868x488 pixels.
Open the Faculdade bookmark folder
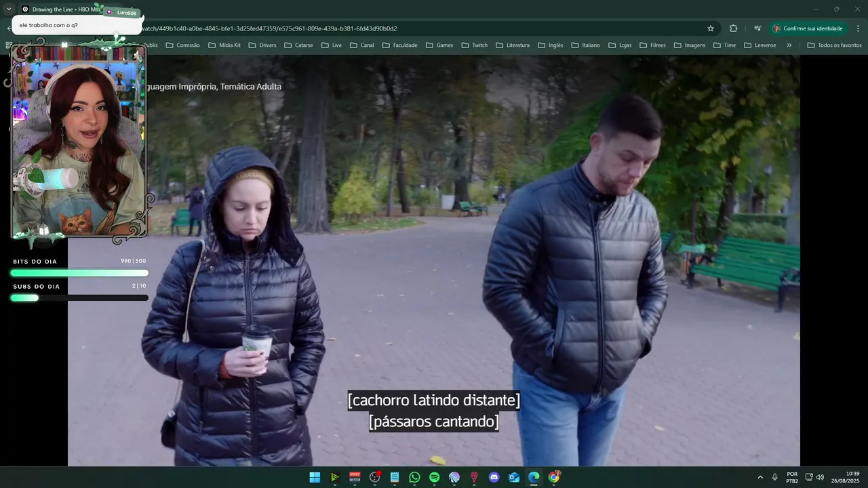[399, 45]
